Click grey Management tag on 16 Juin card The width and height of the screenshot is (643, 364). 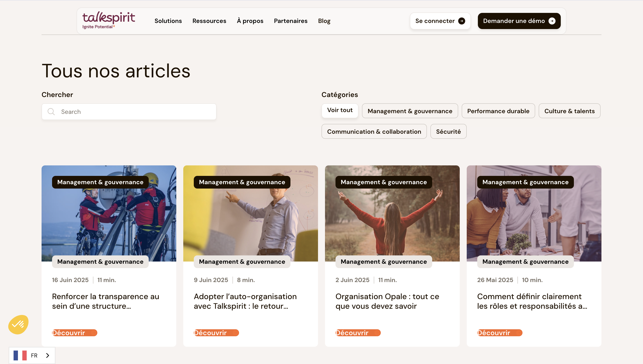(x=100, y=262)
